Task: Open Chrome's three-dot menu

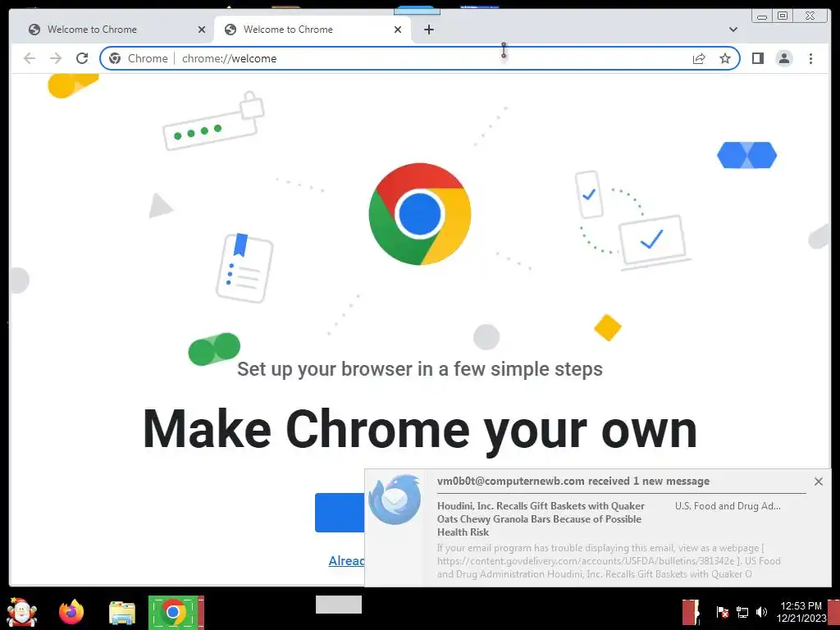Action: point(810,58)
